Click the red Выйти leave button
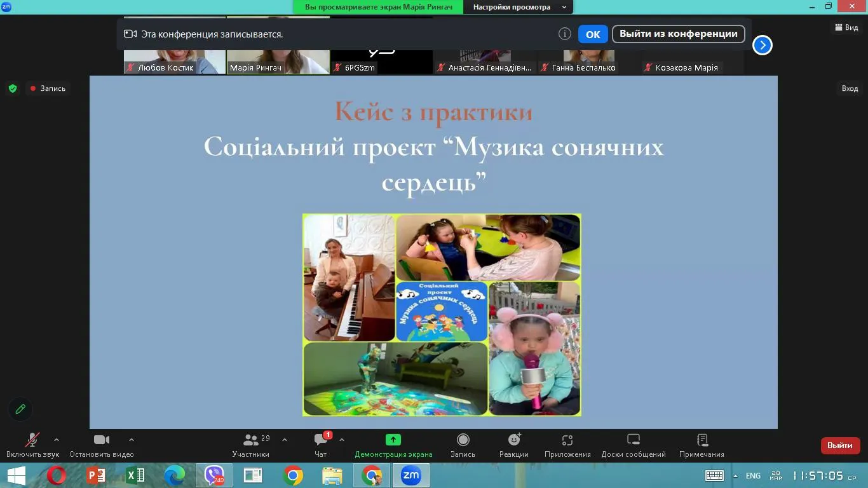 840,445
